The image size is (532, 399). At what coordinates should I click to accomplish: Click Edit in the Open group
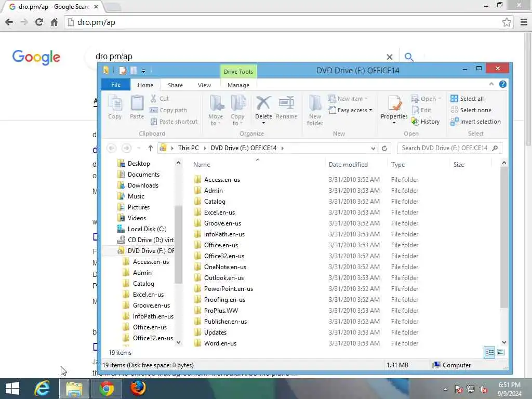point(421,110)
